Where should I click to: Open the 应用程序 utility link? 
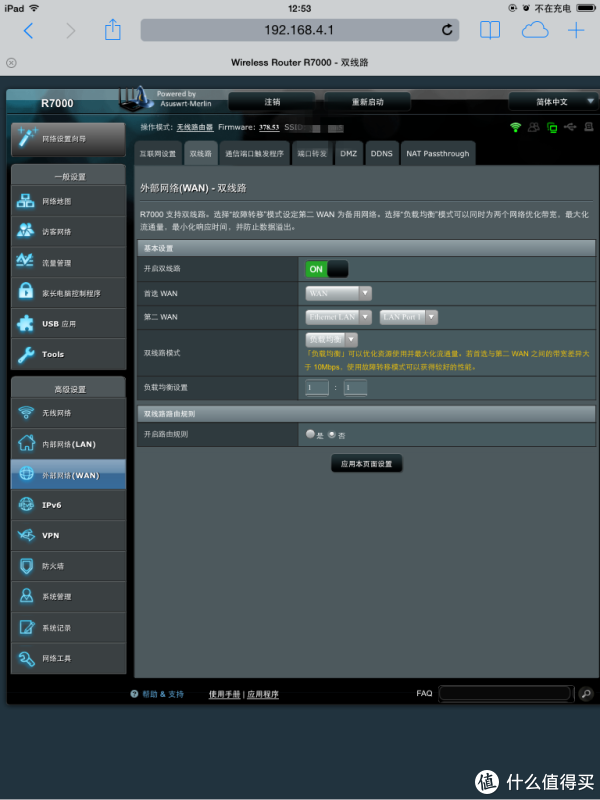[263, 694]
